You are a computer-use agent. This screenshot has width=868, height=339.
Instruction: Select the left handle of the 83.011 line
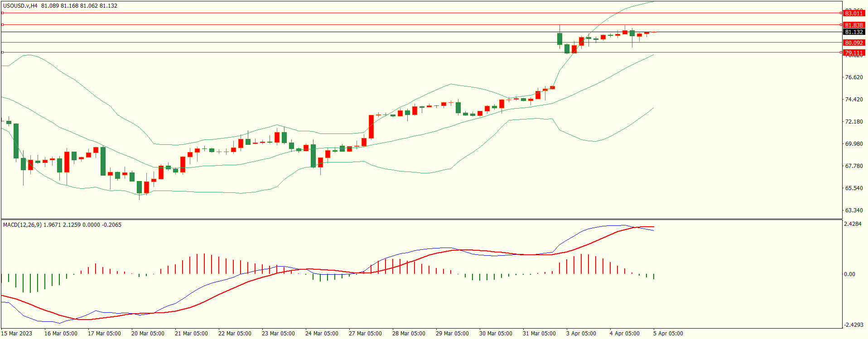pyautogui.click(x=3, y=13)
